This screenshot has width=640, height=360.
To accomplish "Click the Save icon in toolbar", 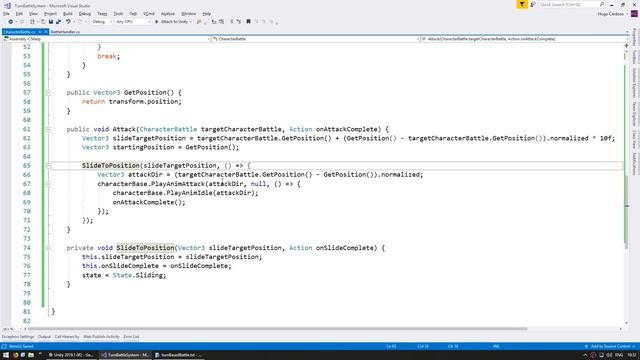I will (51, 22).
